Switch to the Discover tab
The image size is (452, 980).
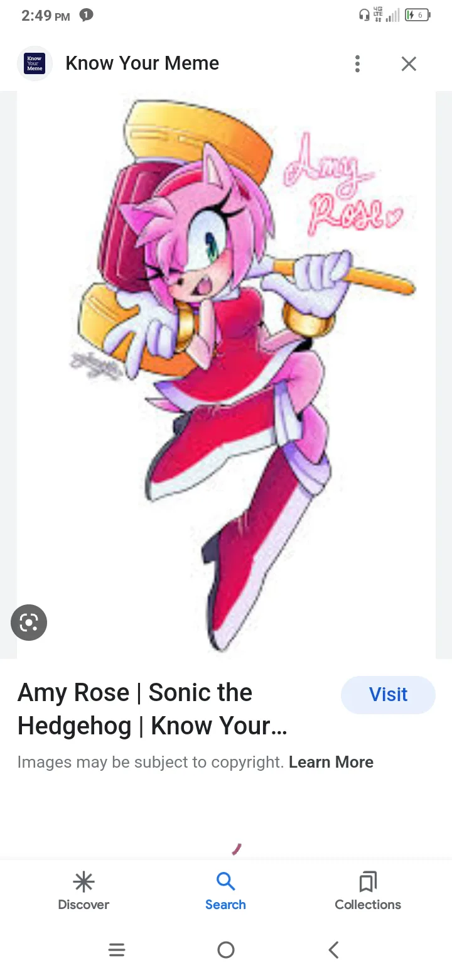[83, 891]
